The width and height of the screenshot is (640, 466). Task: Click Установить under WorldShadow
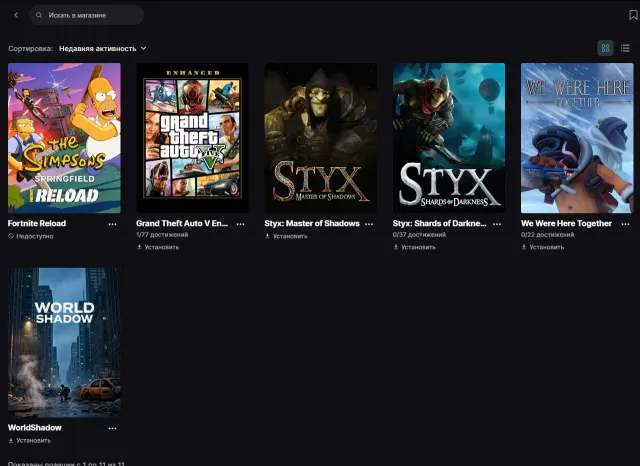[x=30, y=440]
